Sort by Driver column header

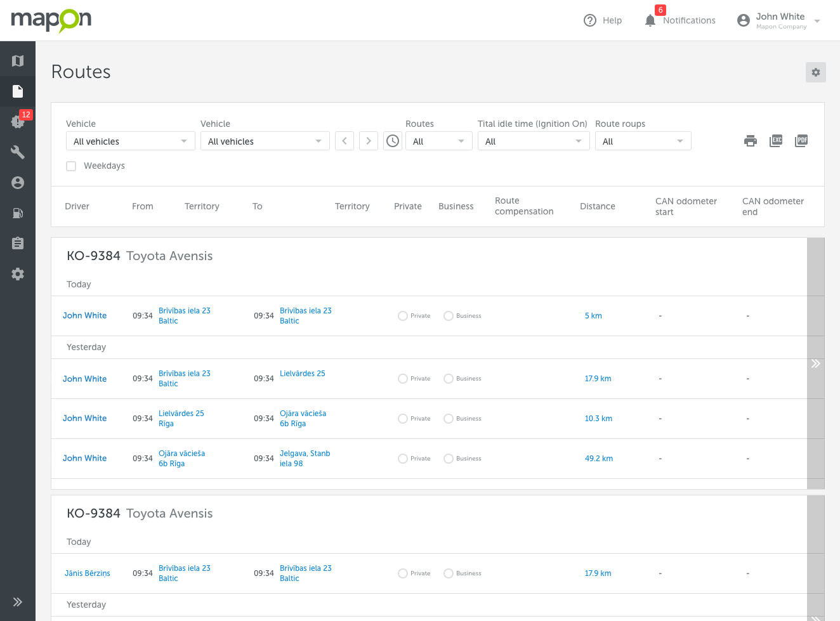[77, 206]
